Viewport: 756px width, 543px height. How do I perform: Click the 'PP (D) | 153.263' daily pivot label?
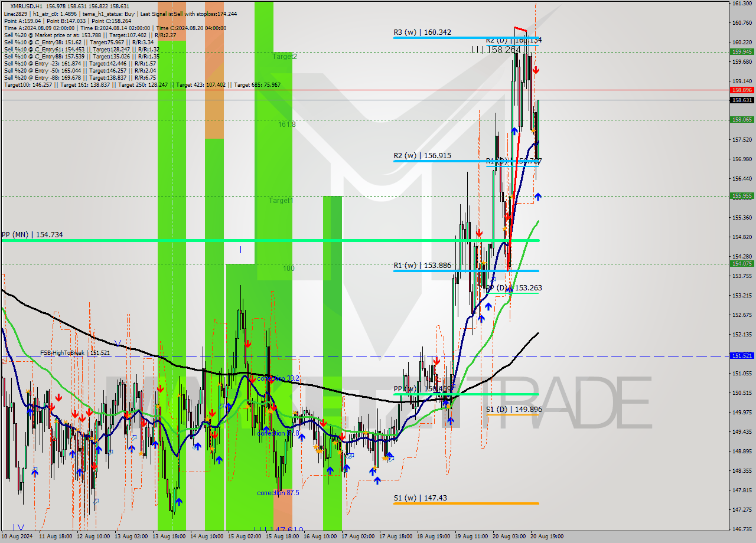point(514,288)
